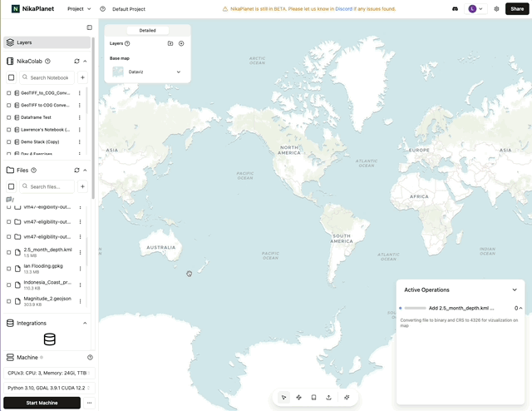Collapse the Integrations section
Screen dimensions: 532x411
click(x=85, y=323)
